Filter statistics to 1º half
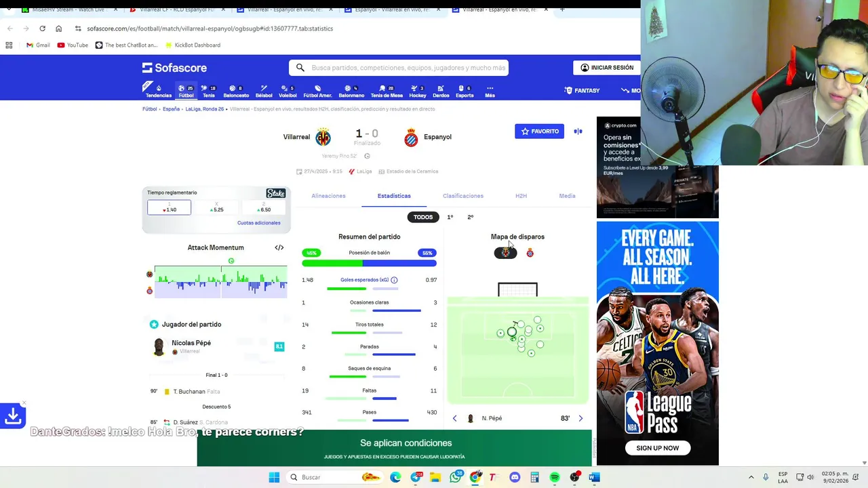868x488 pixels. [x=450, y=217]
